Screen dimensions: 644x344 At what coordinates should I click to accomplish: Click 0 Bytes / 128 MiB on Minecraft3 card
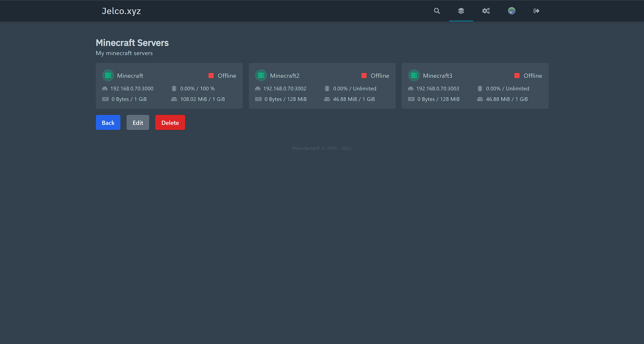pyautogui.click(x=438, y=99)
